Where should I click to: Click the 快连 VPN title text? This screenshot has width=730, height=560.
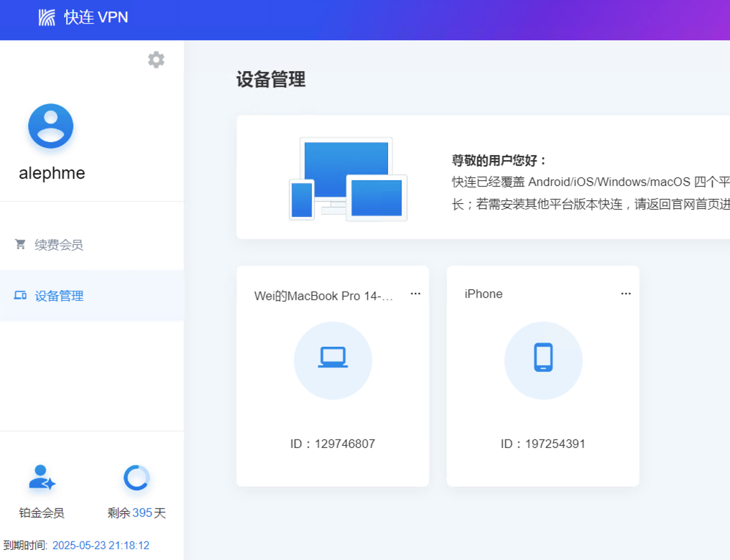(x=96, y=18)
